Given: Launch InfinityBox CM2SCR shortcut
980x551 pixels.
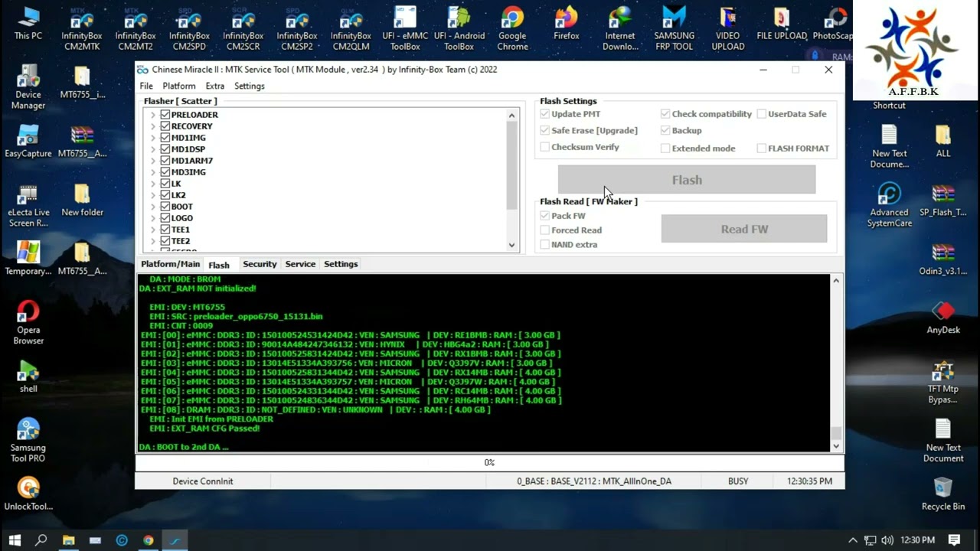Looking at the screenshot, I should pyautogui.click(x=243, y=29).
